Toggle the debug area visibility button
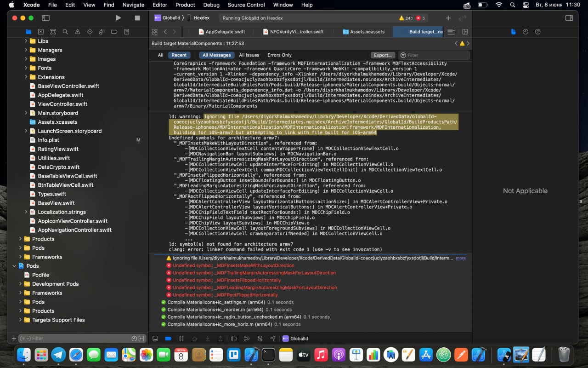This screenshot has height=368, width=588. pos(155,339)
